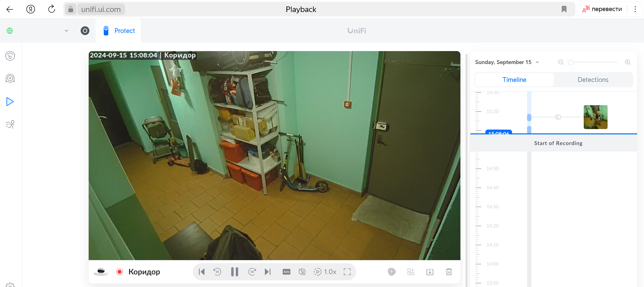
Task: Change the 1.0x playback speed
Action: 325,272
